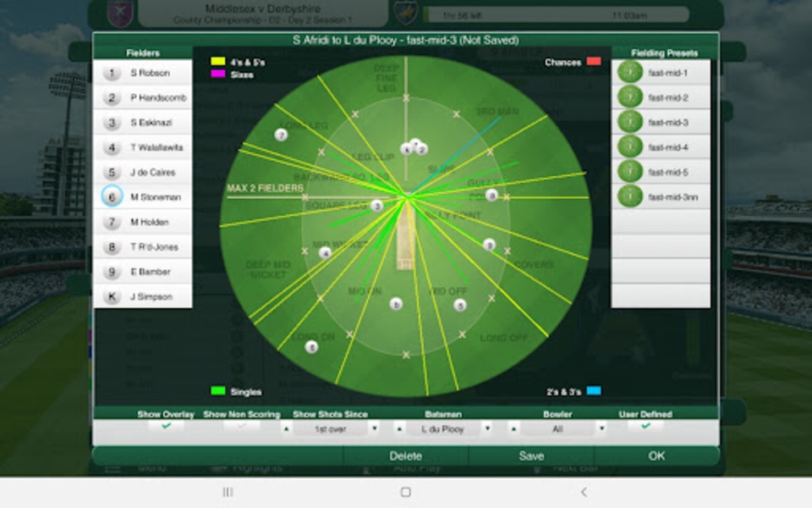Open the '1st over' shots selector

(331, 429)
